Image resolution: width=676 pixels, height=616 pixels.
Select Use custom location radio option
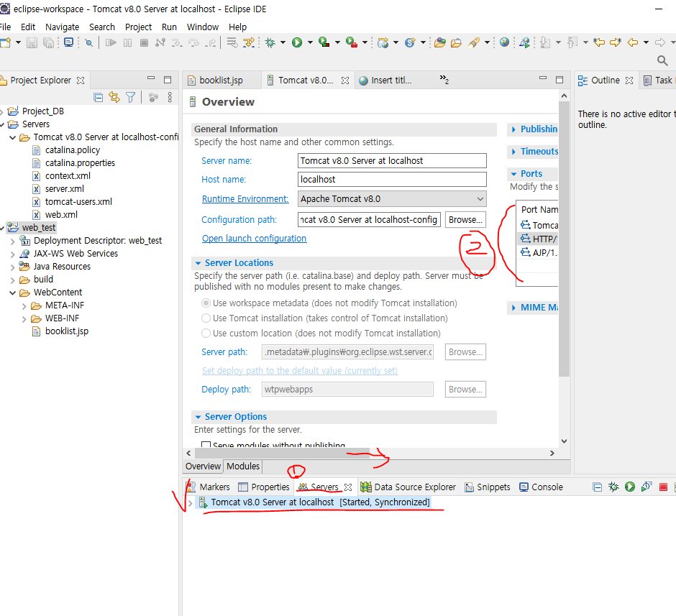click(x=206, y=334)
